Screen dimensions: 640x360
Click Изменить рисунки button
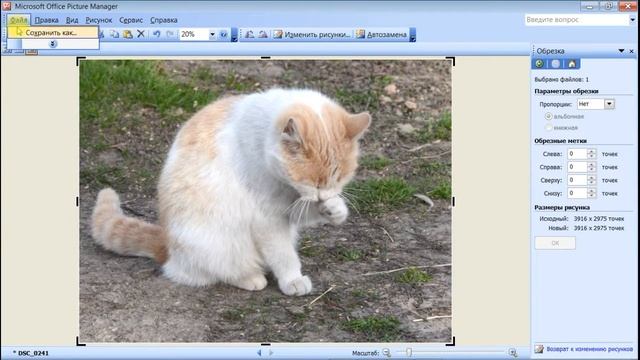point(312,34)
